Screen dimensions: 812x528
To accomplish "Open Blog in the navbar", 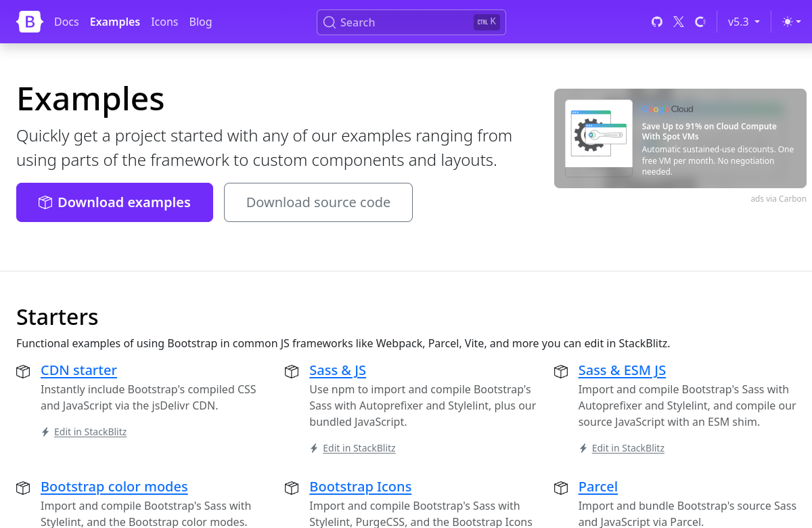I will [x=200, y=22].
